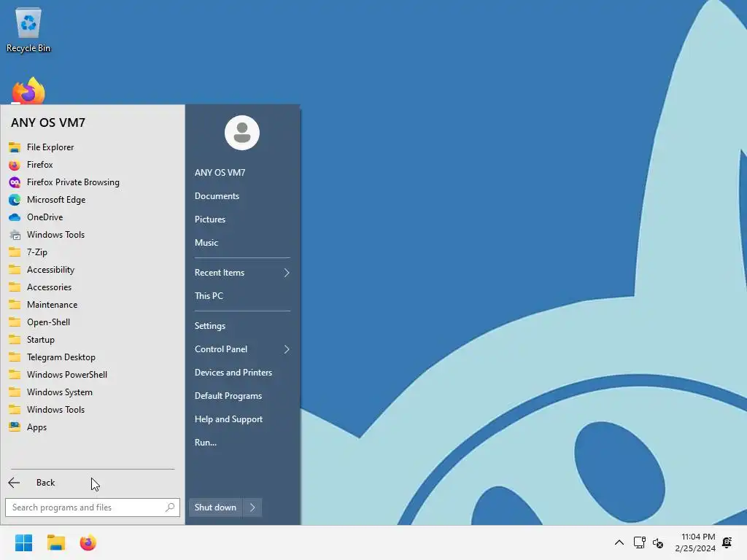Screen dimensions: 747x560
Task: Click the Shut down button
Action: click(x=215, y=507)
